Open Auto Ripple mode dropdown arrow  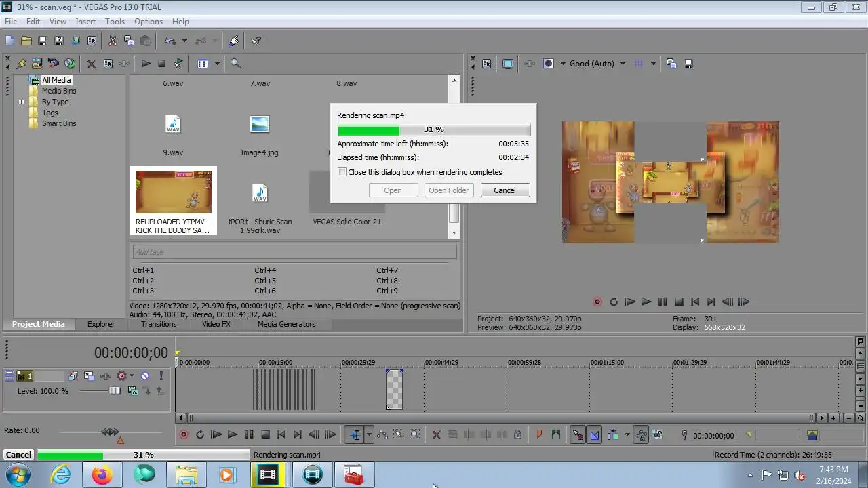point(627,435)
